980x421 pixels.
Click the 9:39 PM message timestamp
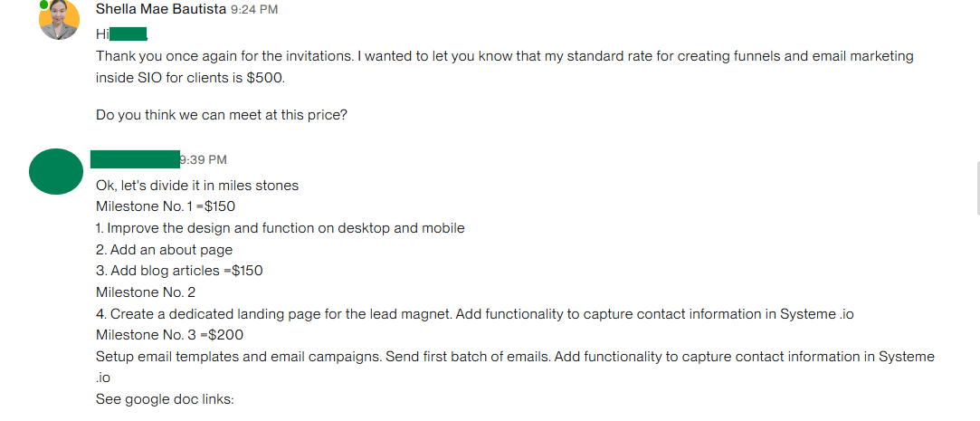click(204, 160)
